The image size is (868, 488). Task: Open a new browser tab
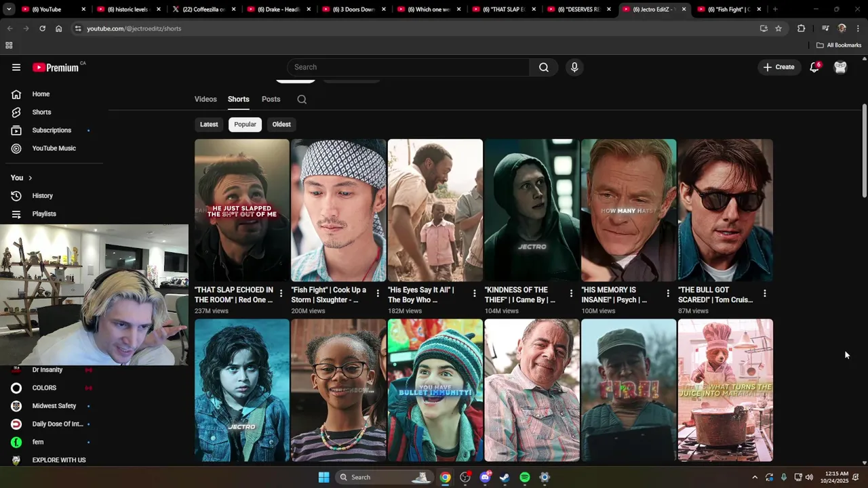(x=775, y=9)
